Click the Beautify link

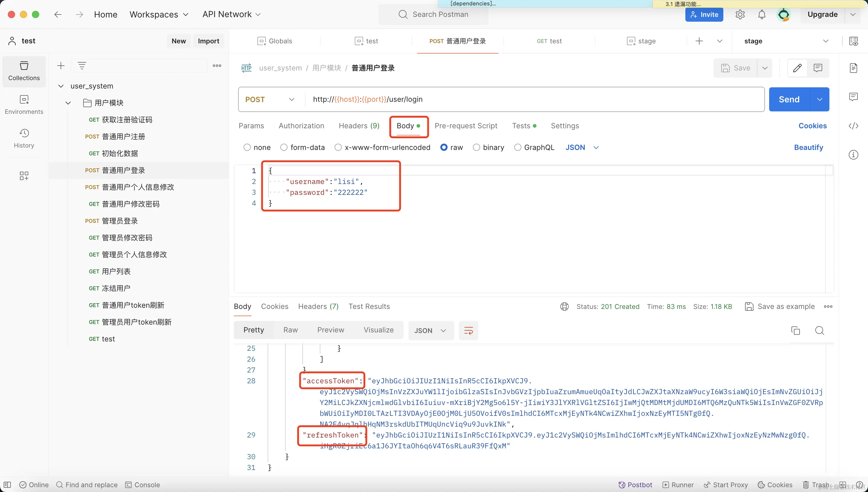point(808,147)
